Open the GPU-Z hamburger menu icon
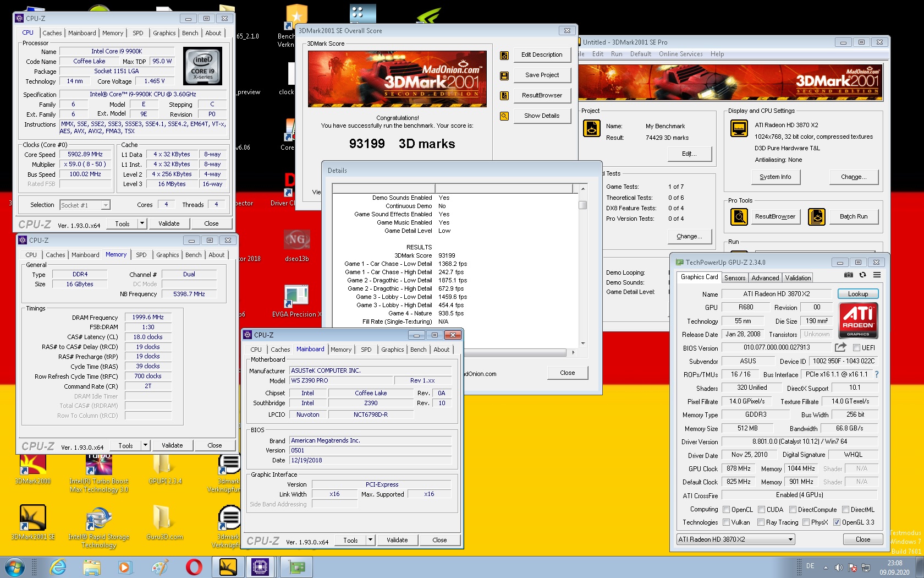 tap(877, 275)
